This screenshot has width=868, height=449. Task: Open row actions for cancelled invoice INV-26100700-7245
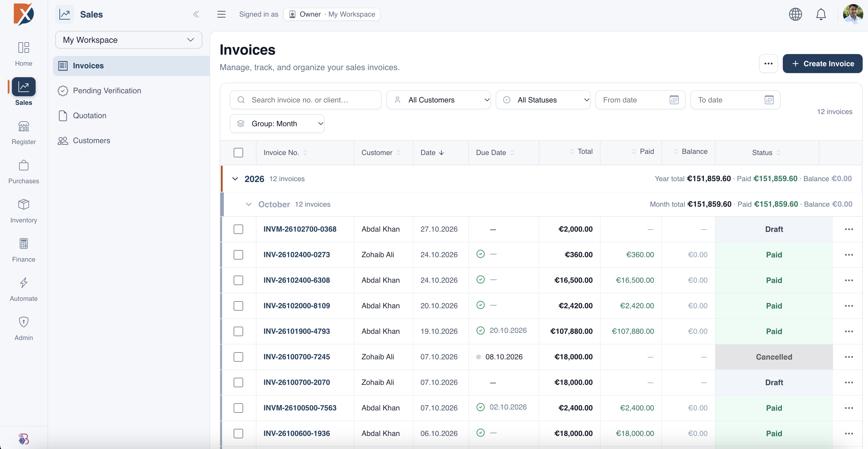point(849,357)
